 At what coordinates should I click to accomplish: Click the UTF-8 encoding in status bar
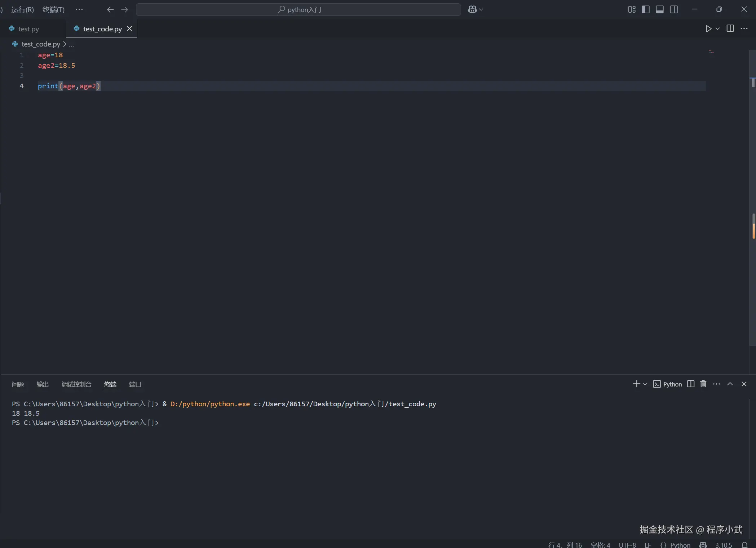click(627, 545)
